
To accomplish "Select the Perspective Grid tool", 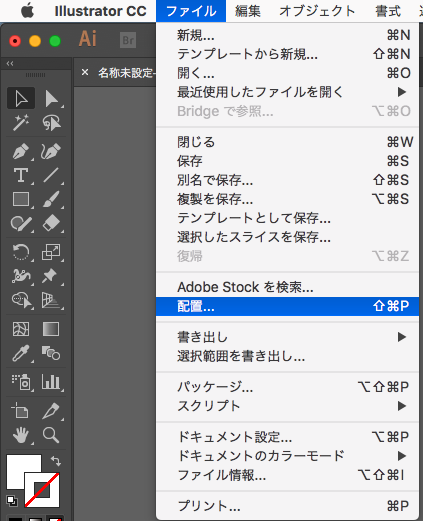I will tap(51, 300).
